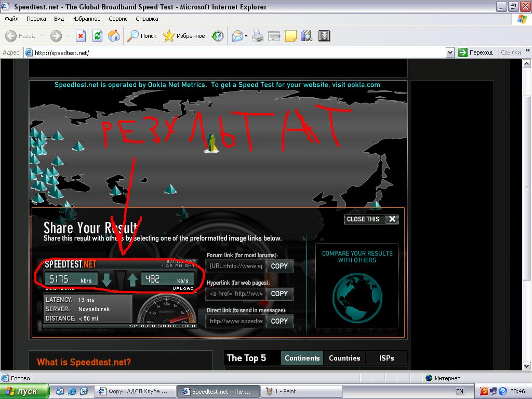Click the EN language indicator

[459, 391]
